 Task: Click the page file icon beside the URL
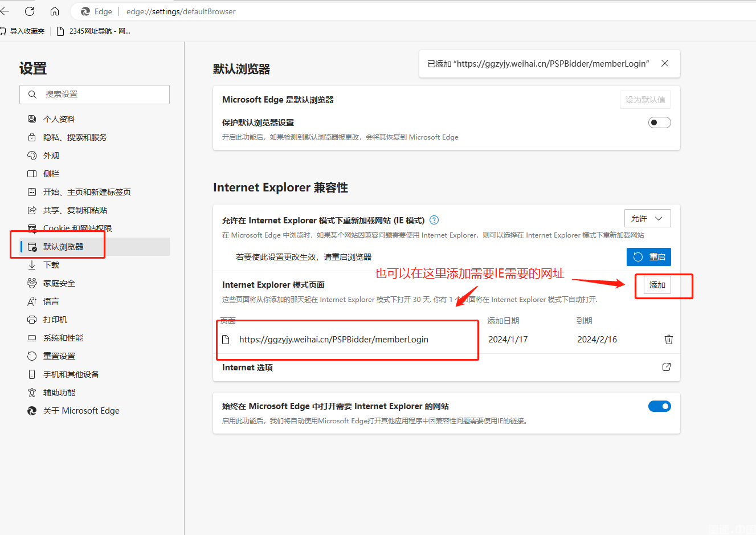(x=226, y=340)
